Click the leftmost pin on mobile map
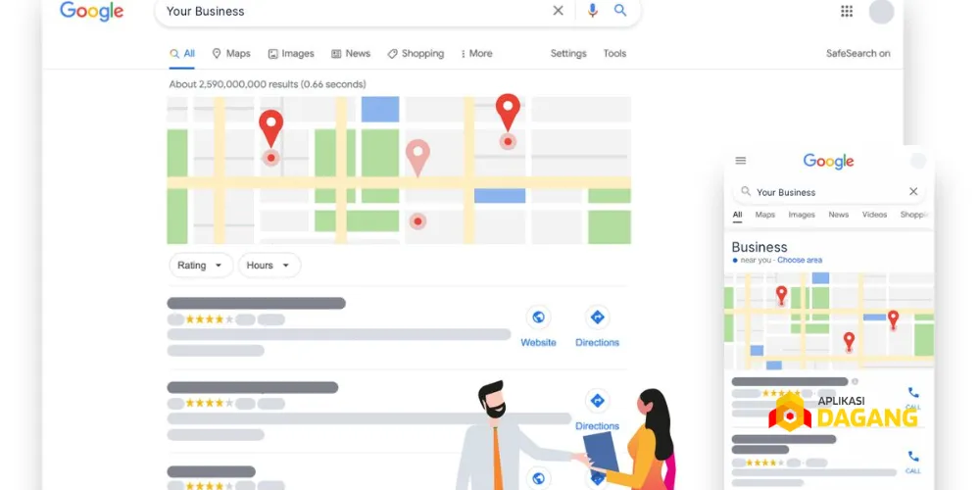Image resolution: width=980 pixels, height=490 pixels. point(781,294)
